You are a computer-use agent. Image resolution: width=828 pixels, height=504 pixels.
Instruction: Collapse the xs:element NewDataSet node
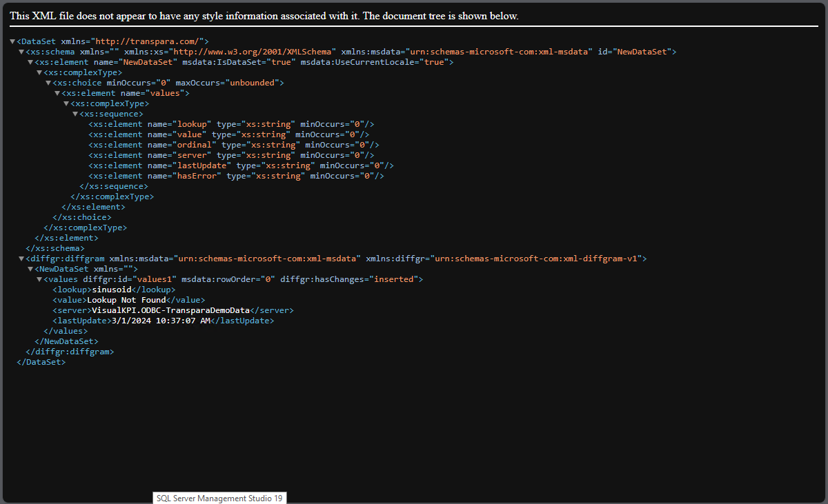click(x=30, y=62)
